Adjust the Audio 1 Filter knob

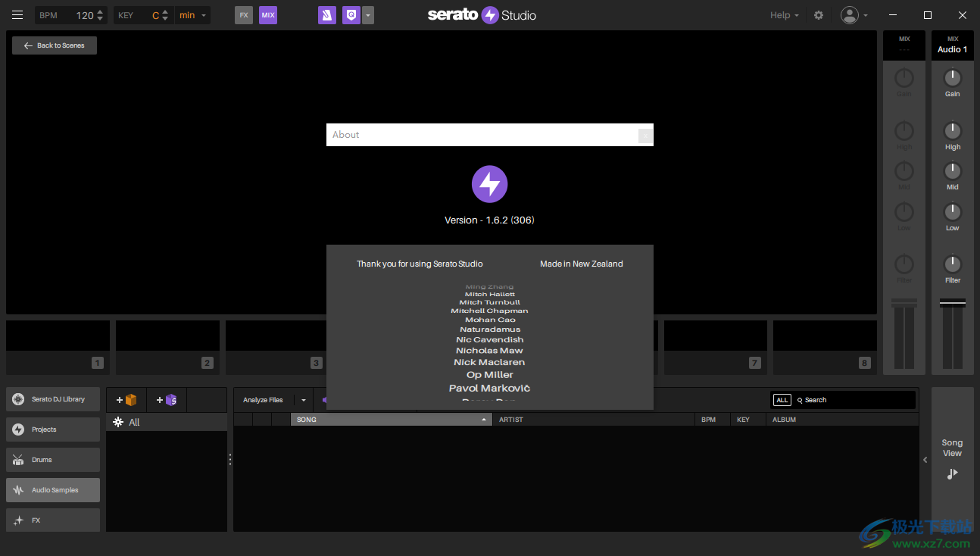pos(953,264)
